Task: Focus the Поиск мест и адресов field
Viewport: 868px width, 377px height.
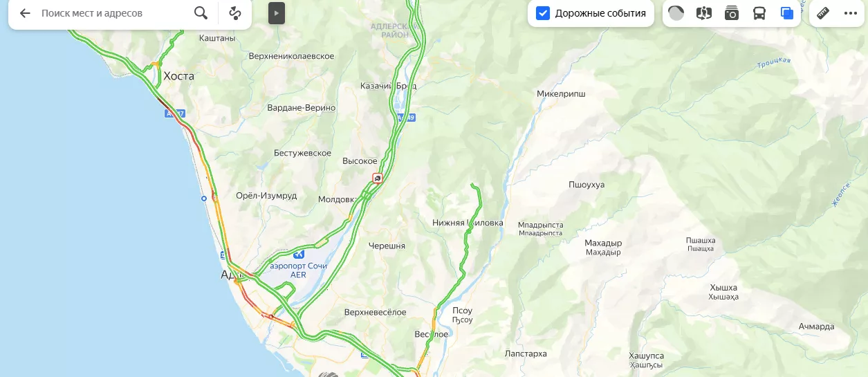Action: 114,13
